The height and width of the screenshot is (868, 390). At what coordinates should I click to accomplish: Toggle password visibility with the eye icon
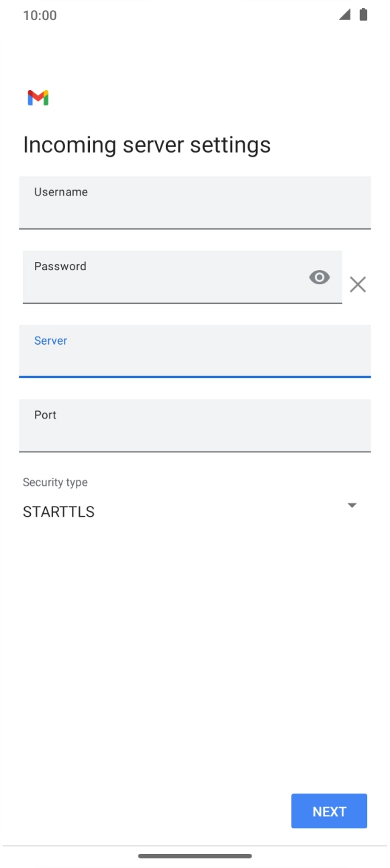pos(319,277)
